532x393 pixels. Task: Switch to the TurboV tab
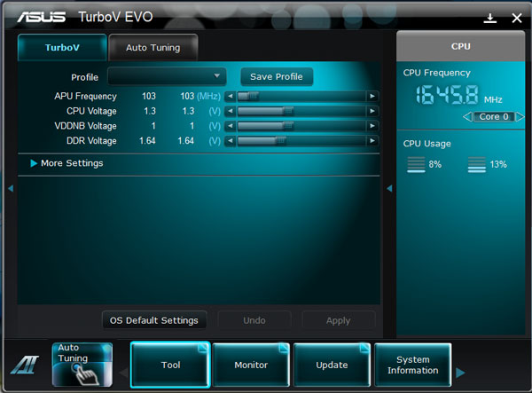pyautogui.click(x=62, y=47)
